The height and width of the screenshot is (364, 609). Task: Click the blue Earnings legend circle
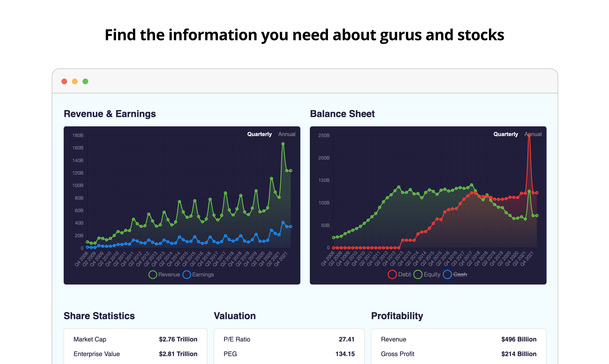(x=187, y=274)
